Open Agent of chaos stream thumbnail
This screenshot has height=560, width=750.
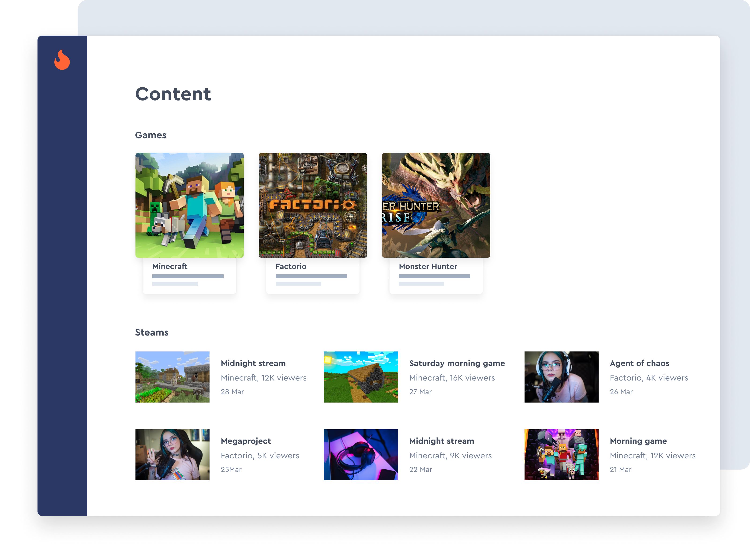pyautogui.click(x=562, y=377)
